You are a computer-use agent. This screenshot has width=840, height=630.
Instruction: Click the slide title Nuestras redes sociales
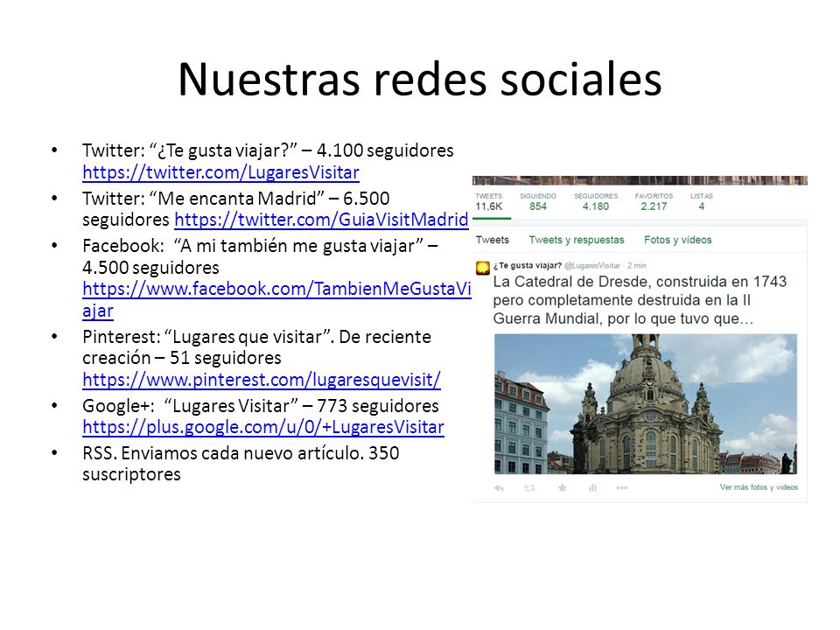[420, 80]
